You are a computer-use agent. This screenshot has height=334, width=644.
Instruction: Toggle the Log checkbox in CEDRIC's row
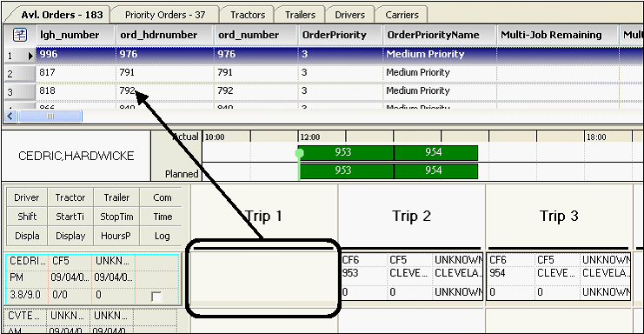pos(156,297)
